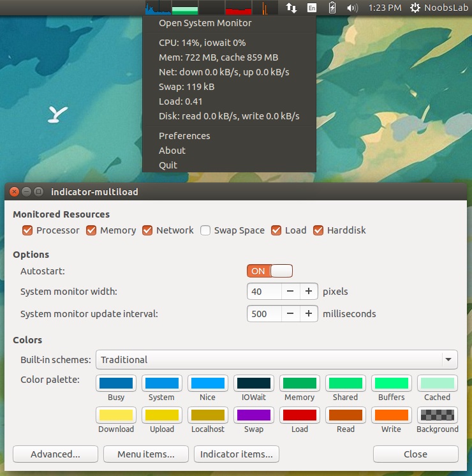Viewport: 472px width, 476px height.
Task: Open the En keyboard layout indicator
Action: [312, 8]
